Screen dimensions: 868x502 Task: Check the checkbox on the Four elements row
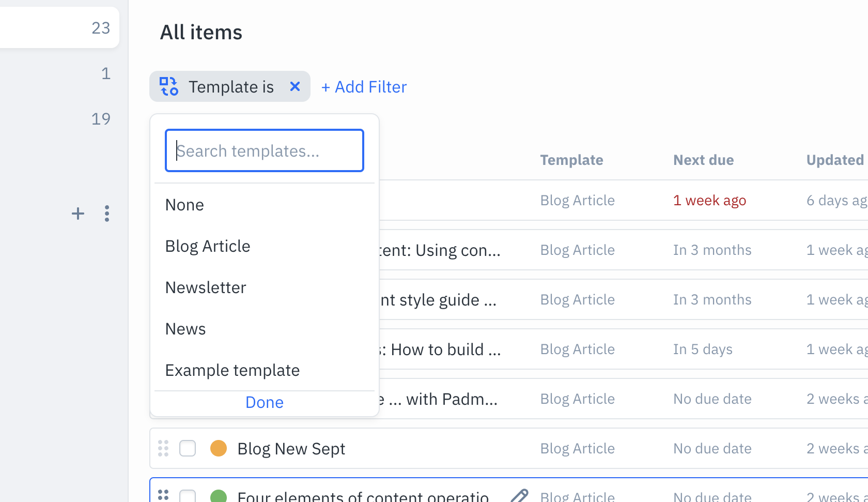(188, 495)
